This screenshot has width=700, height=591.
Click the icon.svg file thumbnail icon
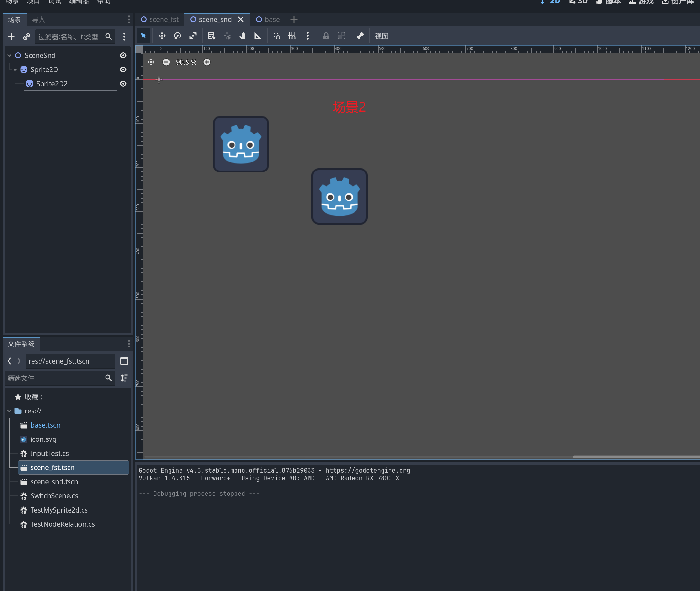click(24, 439)
